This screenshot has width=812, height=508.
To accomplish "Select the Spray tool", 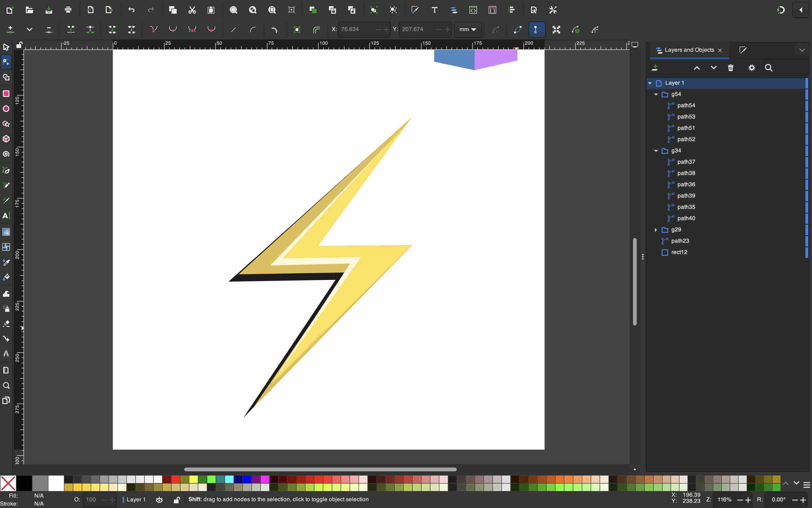I will pos(6,309).
